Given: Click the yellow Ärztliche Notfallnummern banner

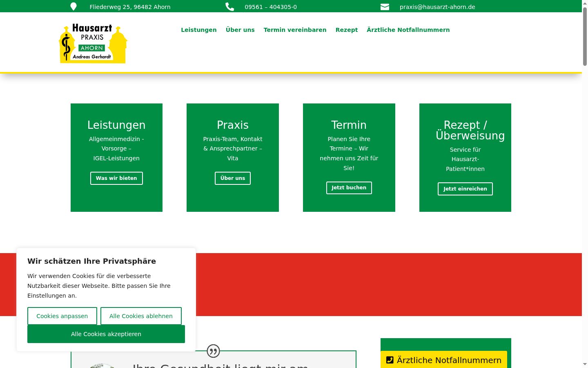Looking at the screenshot, I should [x=444, y=360].
